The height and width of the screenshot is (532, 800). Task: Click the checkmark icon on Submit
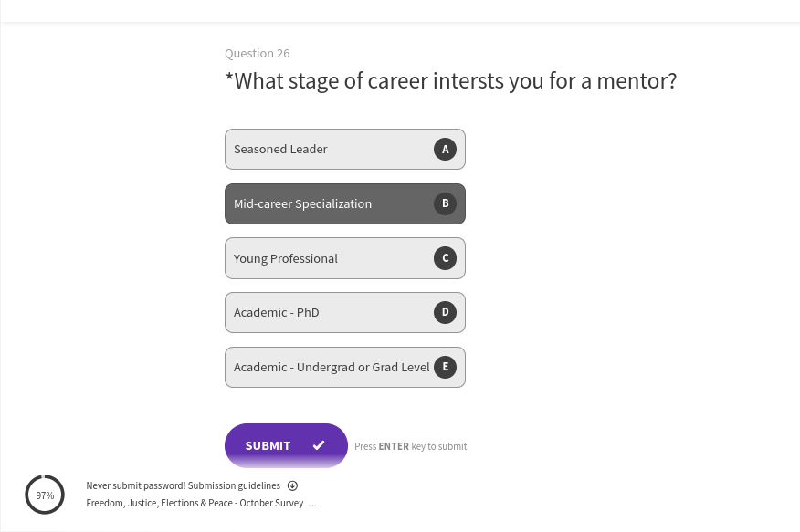(319, 445)
